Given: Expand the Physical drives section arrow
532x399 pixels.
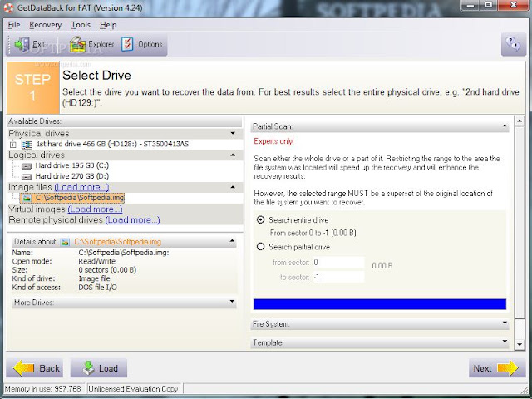Looking at the screenshot, I should [233, 133].
